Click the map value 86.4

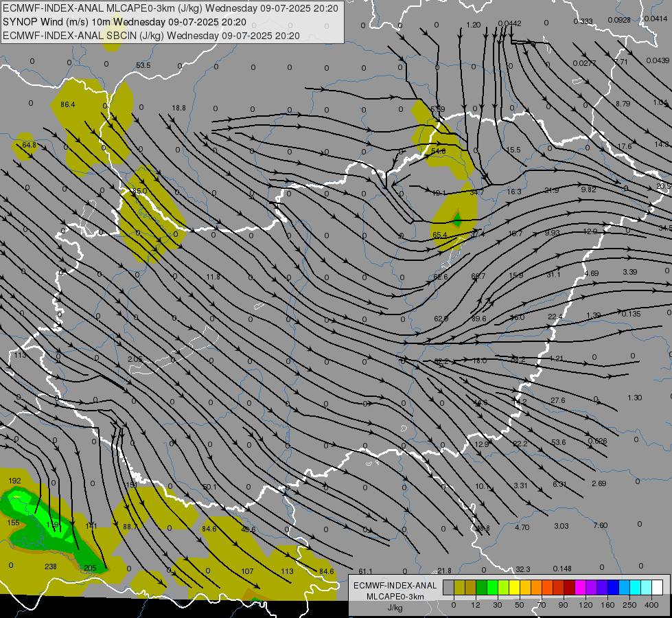(x=68, y=104)
